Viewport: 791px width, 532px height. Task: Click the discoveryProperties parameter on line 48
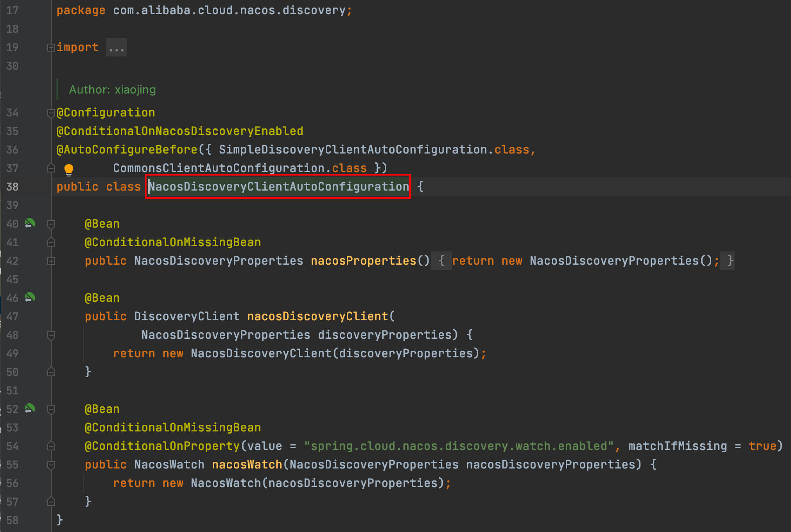(385, 335)
